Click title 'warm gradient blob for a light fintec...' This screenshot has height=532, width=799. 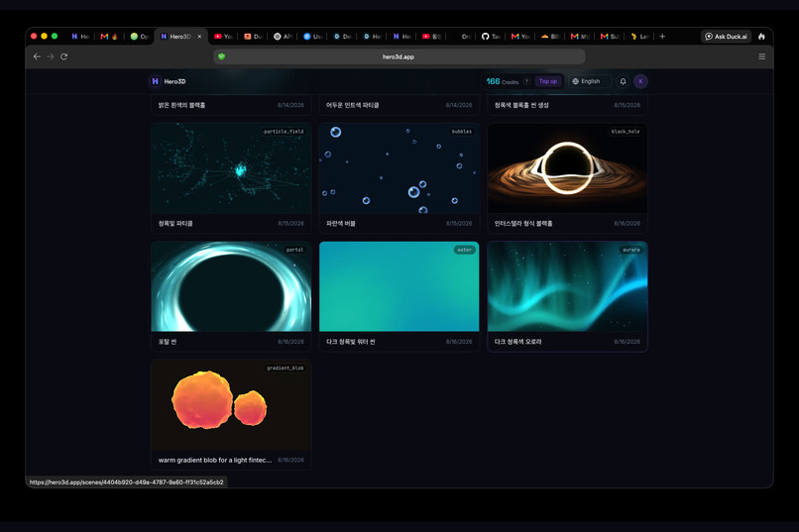[x=215, y=460]
